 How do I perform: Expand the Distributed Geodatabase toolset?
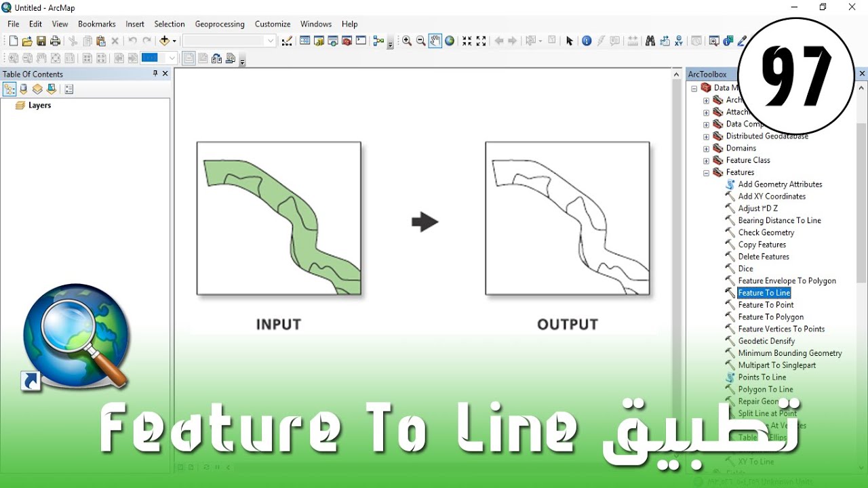pos(706,136)
